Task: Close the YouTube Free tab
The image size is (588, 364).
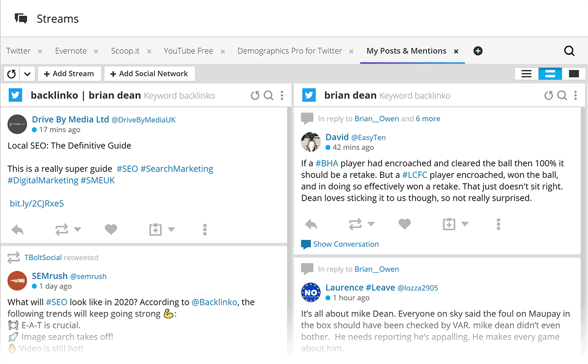Action: (223, 51)
